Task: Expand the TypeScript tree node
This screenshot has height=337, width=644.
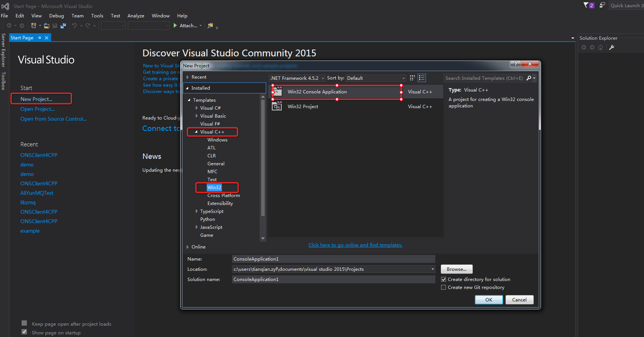Action: click(196, 211)
